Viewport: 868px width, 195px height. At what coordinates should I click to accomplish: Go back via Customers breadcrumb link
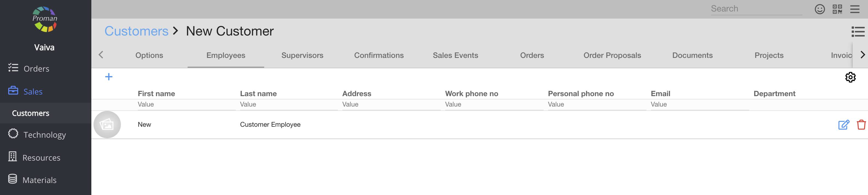(136, 31)
